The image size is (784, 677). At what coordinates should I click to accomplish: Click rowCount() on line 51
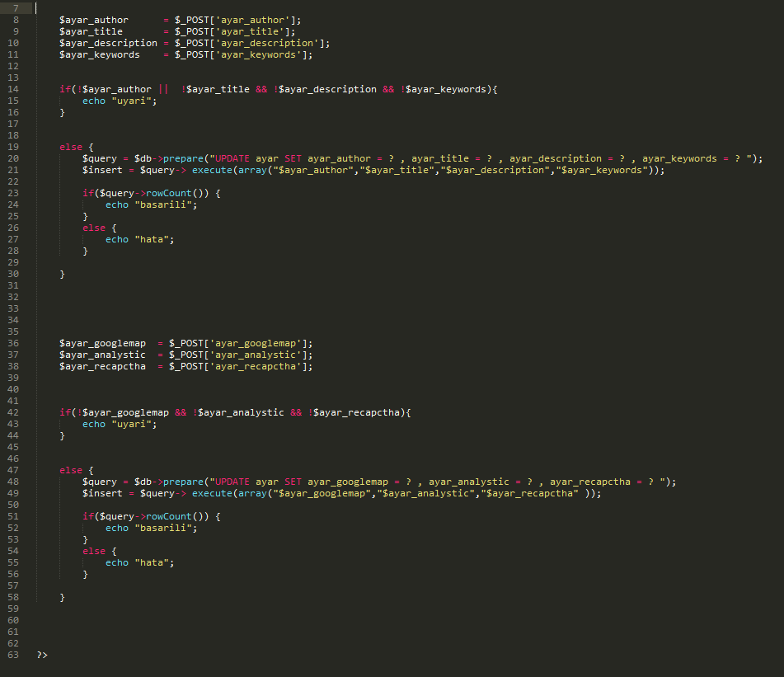(175, 516)
